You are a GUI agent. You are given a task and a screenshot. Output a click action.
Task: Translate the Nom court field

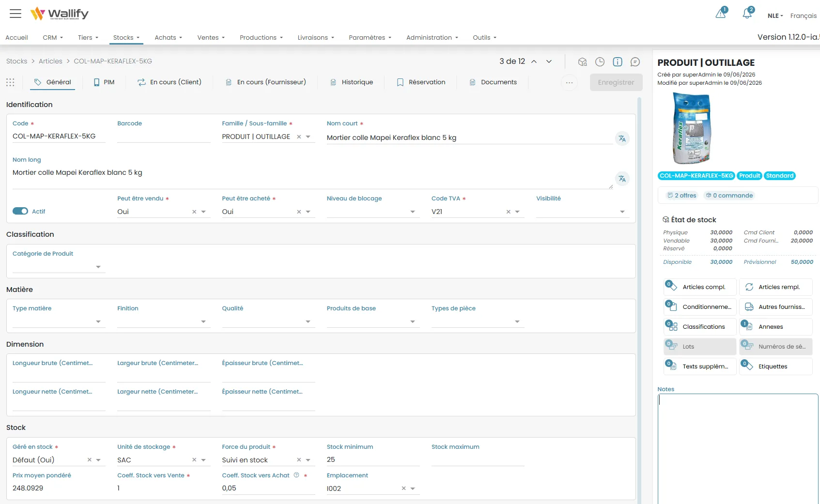[622, 138]
